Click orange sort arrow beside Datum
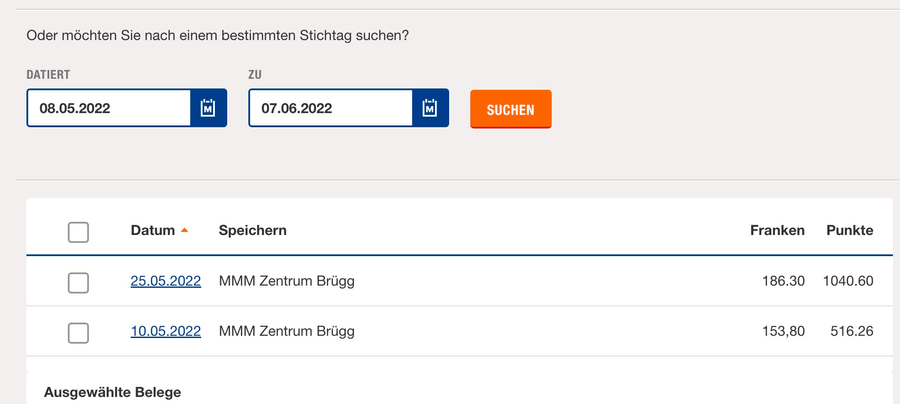 [184, 230]
